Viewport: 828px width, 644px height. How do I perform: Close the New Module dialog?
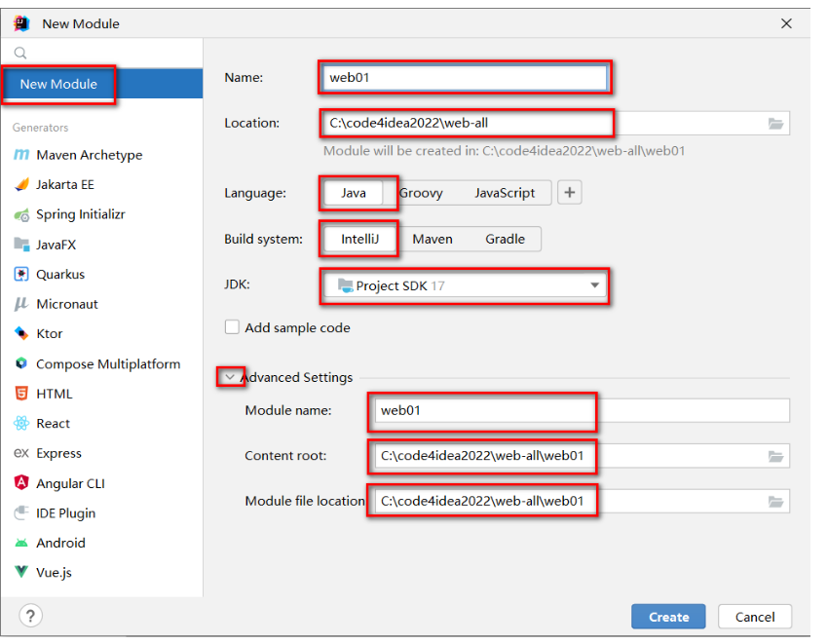tap(786, 23)
